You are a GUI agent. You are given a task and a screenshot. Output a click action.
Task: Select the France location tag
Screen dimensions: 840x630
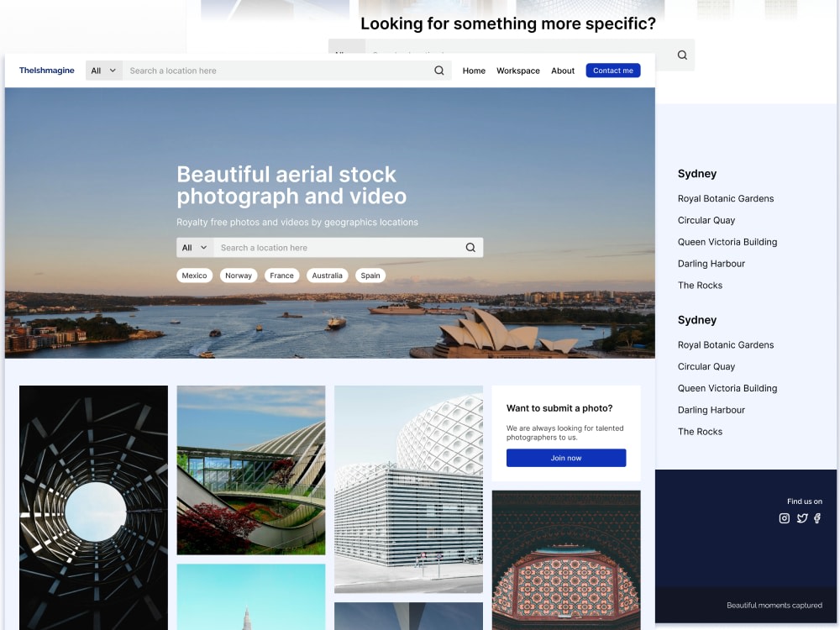281,276
